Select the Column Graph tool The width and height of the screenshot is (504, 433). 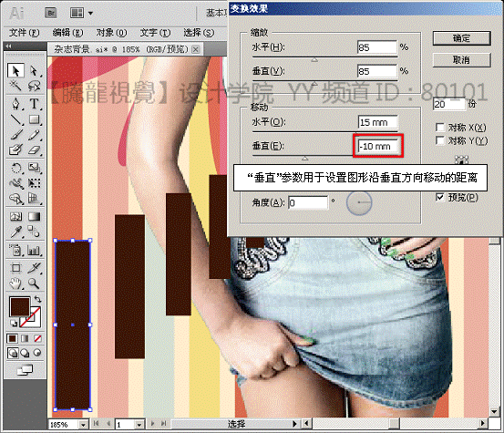coord(34,250)
